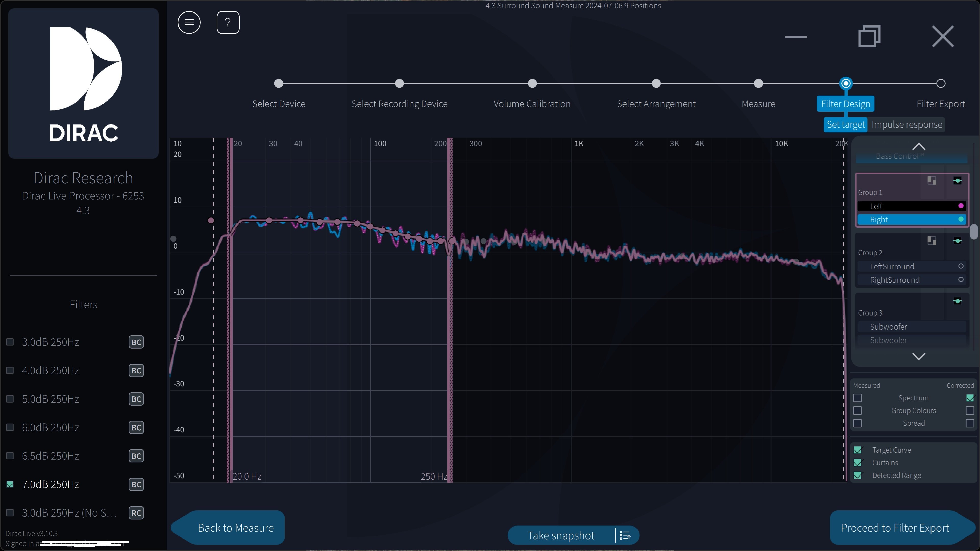Image resolution: width=980 pixels, height=551 pixels.
Task: Click the split-view icon on Group 1
Action: pyautogui.click(x=932, y=180)
